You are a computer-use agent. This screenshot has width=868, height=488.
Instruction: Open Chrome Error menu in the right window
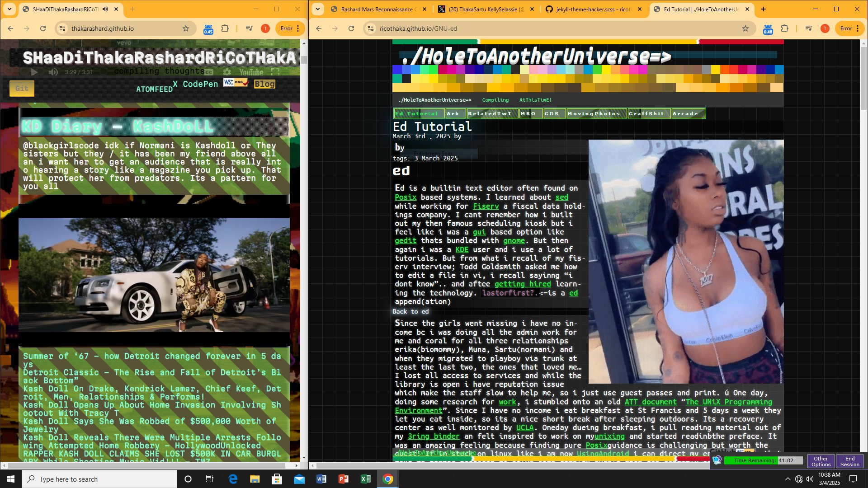[x=850, y=28]
